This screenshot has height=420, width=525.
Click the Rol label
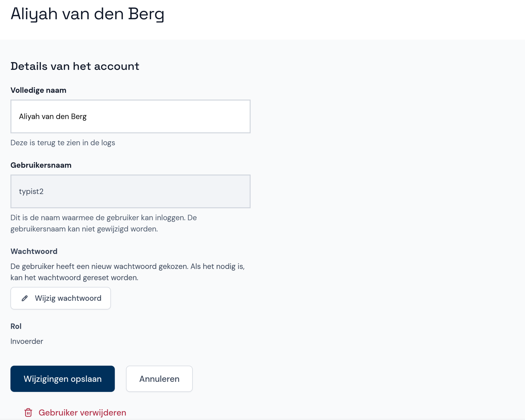(x=16, y=326)
